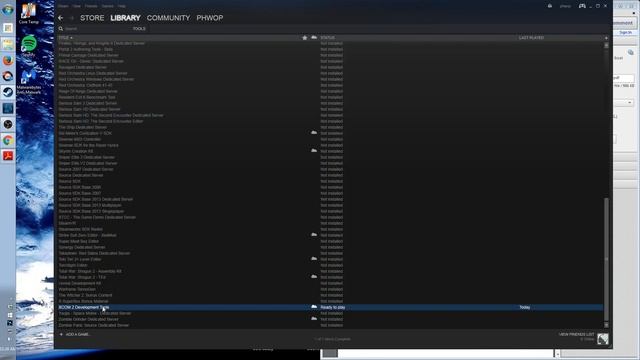
Task: Open Google Chrome from the taskbar
Action: point(8,140)
